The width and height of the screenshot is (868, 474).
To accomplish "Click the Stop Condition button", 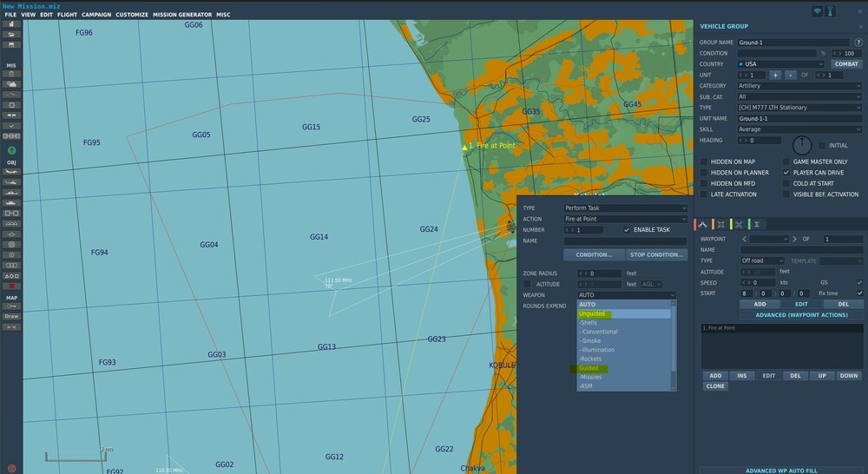I will (x=656, y=255).
